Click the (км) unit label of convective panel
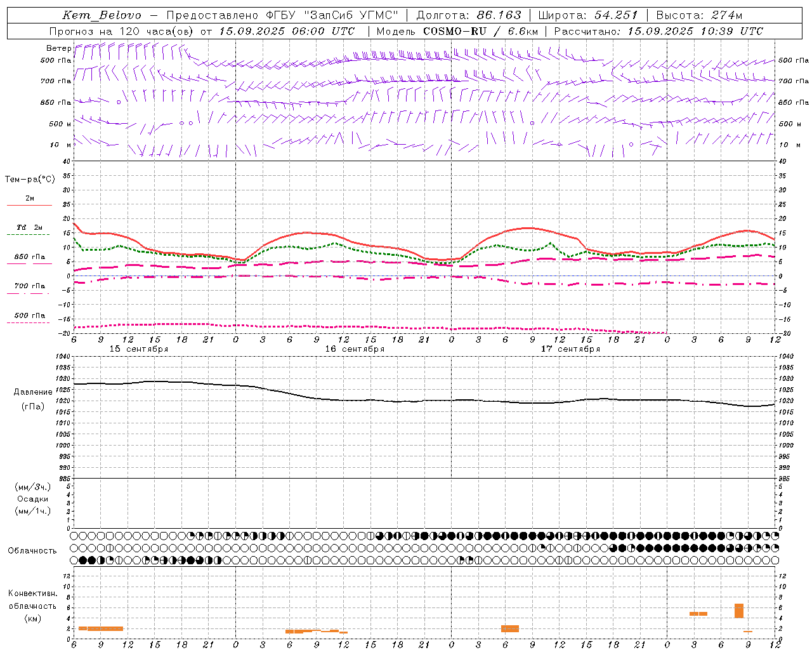 coord(32,618)
